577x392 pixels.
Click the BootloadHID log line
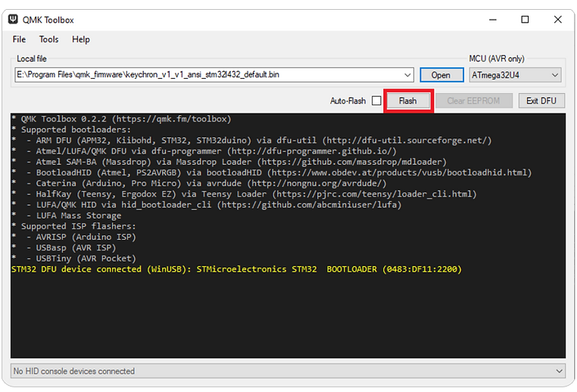[272, 173]
